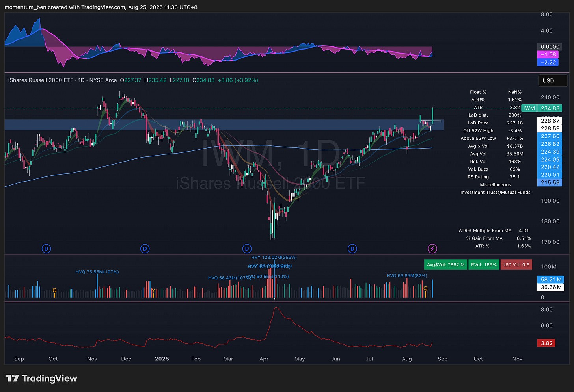Click the 58.21 M volume label
574x392 pixels.
click(551, 279)
